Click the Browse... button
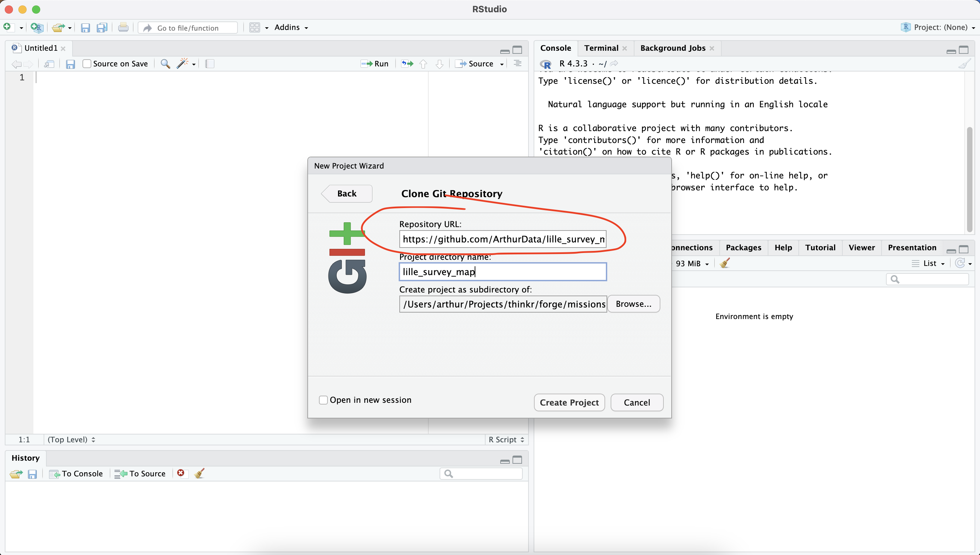The height and width of the screenshot is (555, 980). coord(633,304)
